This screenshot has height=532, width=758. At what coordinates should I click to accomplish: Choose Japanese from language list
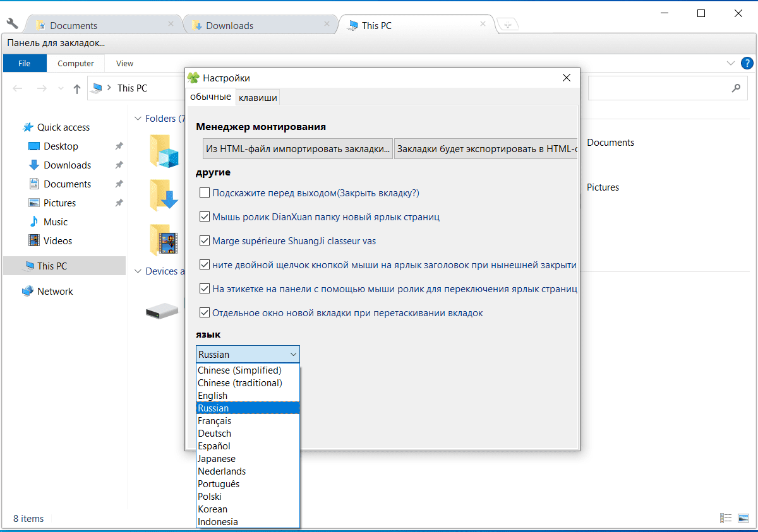tap(248, 459)
